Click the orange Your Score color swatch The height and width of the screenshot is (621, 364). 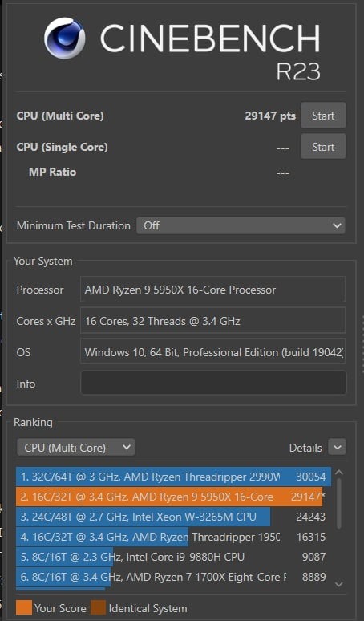24,607
